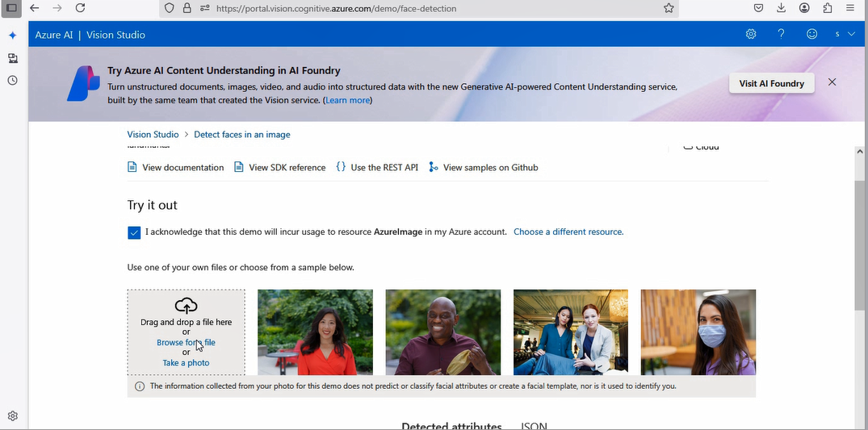Open Vision Studio settings gear
Viewport: 868px width, 430px height.
point(751,35)
